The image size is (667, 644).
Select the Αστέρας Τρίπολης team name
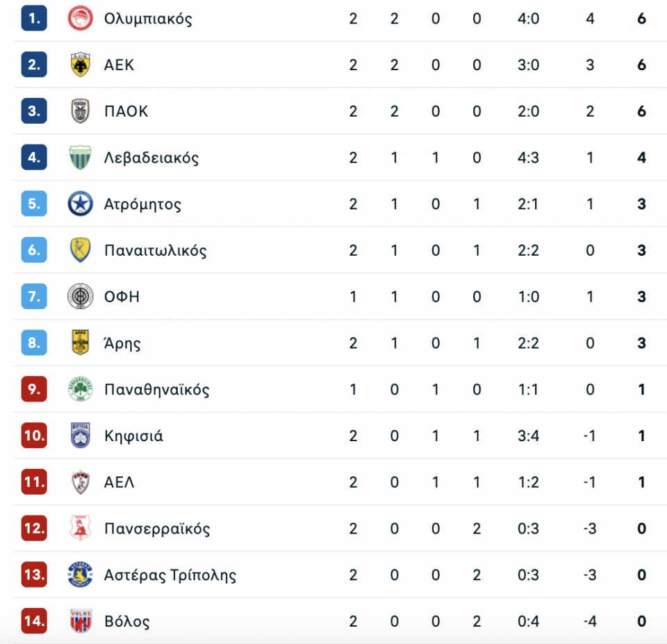click(x=170, y=575)
